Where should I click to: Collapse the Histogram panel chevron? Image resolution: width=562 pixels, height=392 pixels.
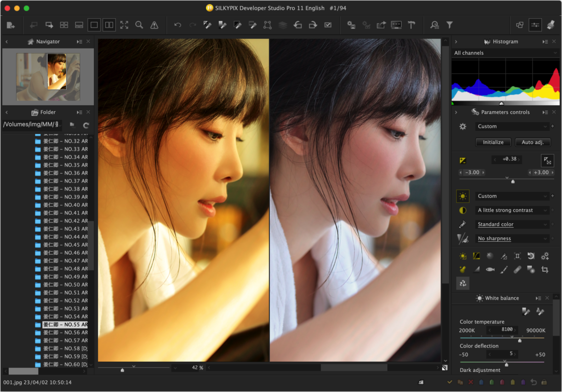click(456, 42)
